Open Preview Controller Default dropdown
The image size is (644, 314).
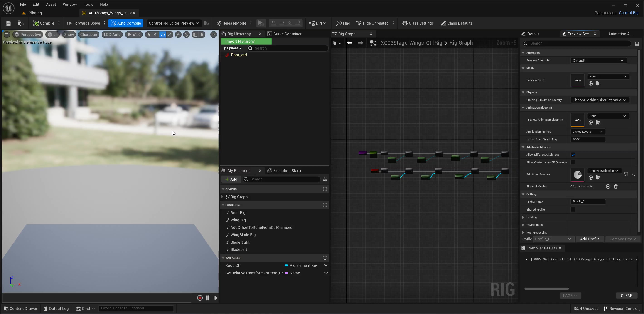click(598, 60)
